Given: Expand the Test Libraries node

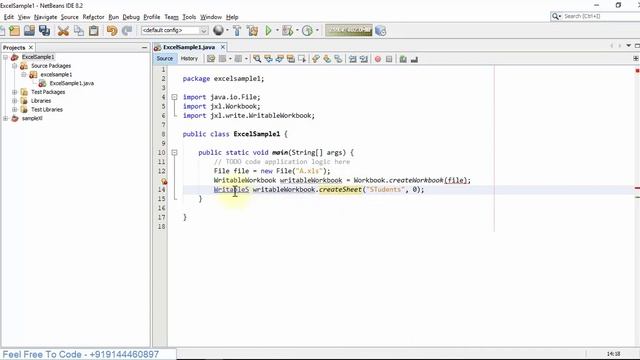Looking at the screenshot, I should 15,109.
